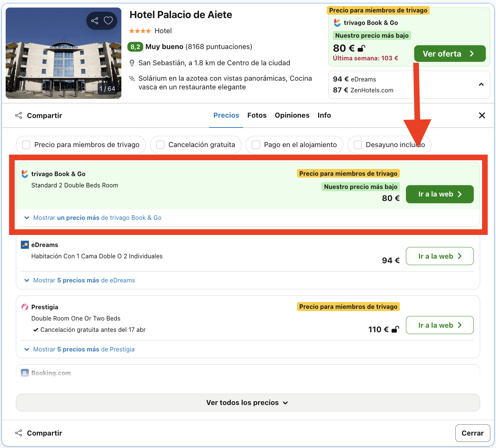Click the 94 € price beside the eDreams Ir a la web button
Viewport: 496px width, 448px height.
[x=391, y=260]
